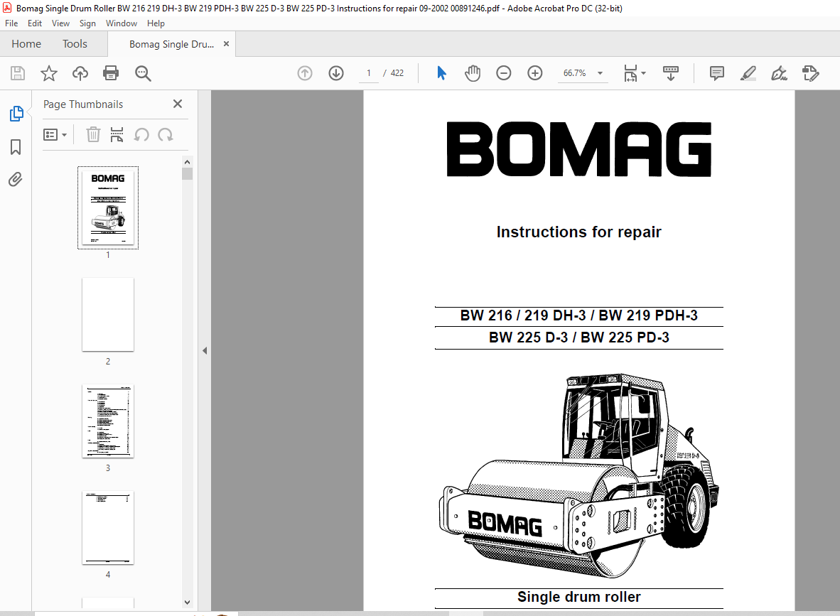Open the Find text magnifier tool
The width and height of the screenshot is (840, 616).
[x=143, y=73]
